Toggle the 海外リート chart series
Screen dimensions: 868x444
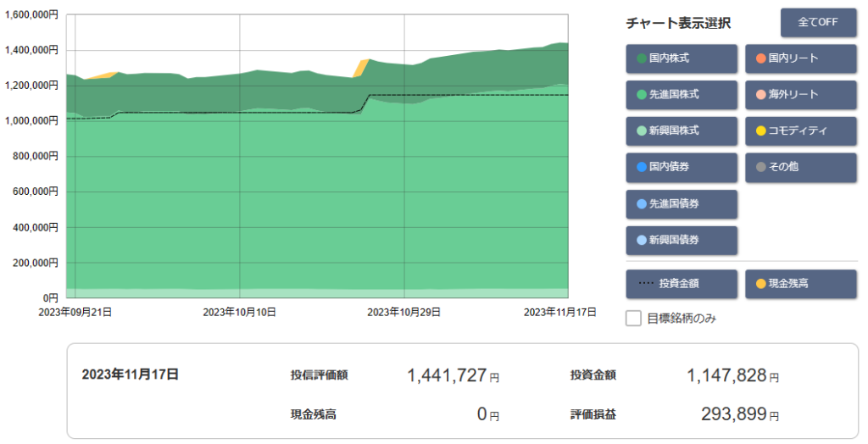(x=802, y=95)
